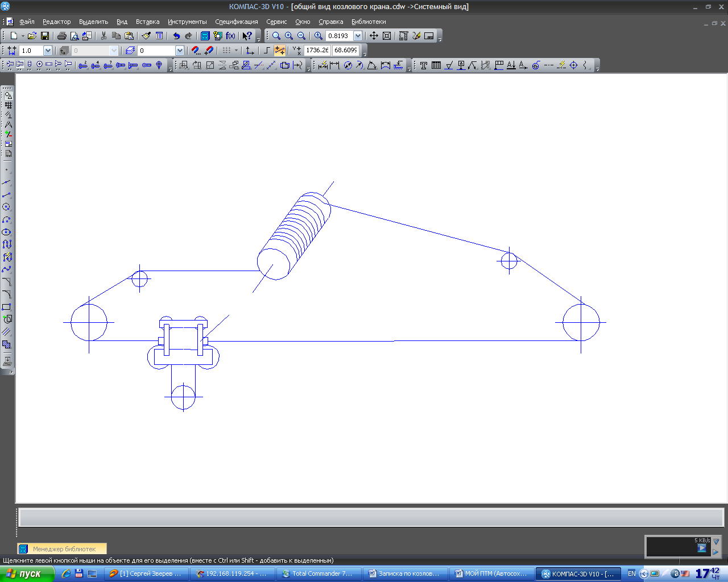This screenshot has height=582, width=728.
Task: Click the X coordinate field 1736.26
Action: coord(317,51)
